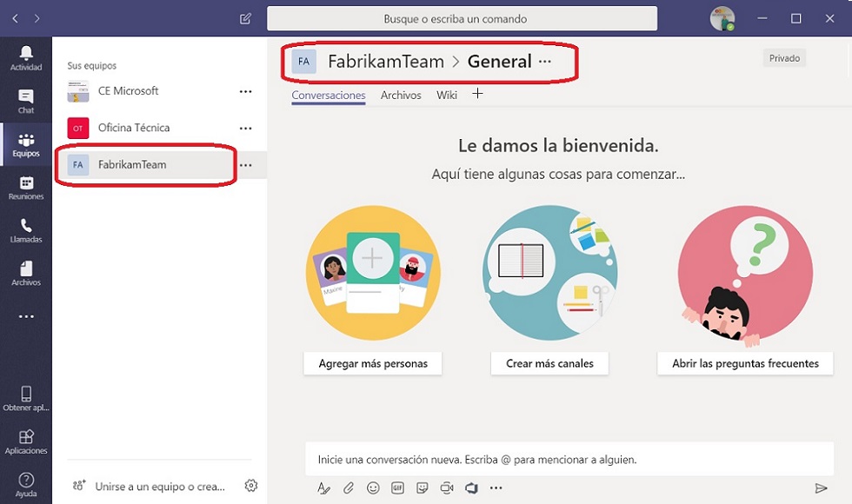Open Llamadas phone icon
852x504 pixels.
[x=25, y=225]
